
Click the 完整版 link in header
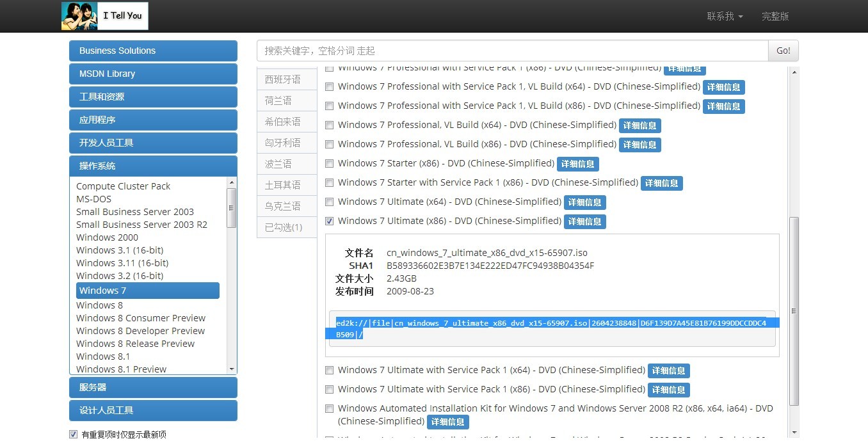(x=775, y=16)
